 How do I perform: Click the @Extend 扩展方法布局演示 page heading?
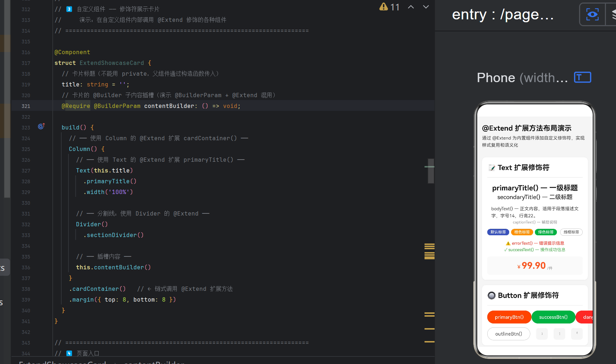[x=527, y=128]
